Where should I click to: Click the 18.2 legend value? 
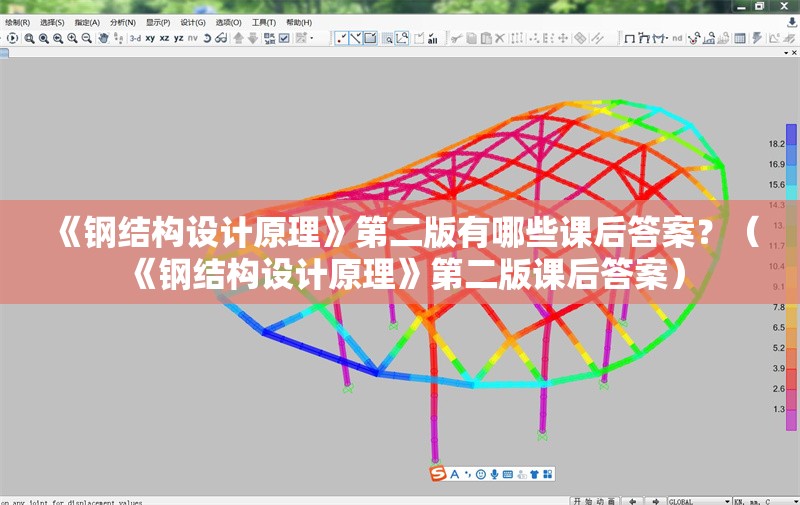(x=777, y=144)
